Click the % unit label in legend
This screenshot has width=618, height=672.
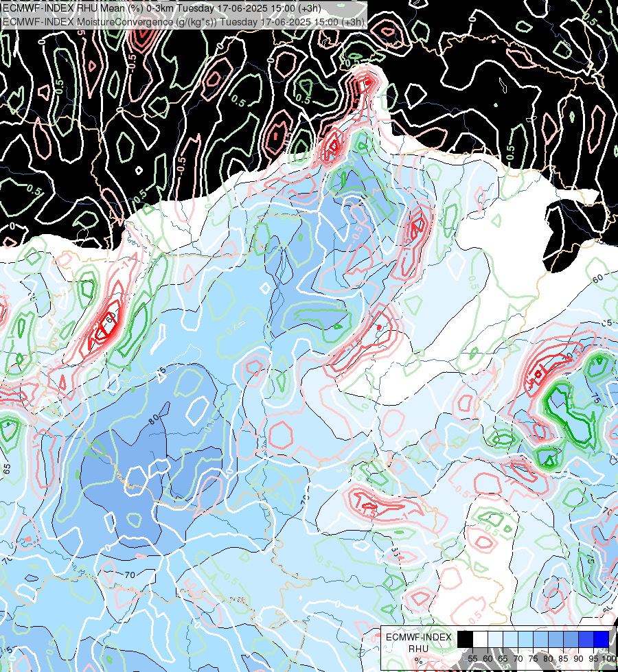(418, 661)
